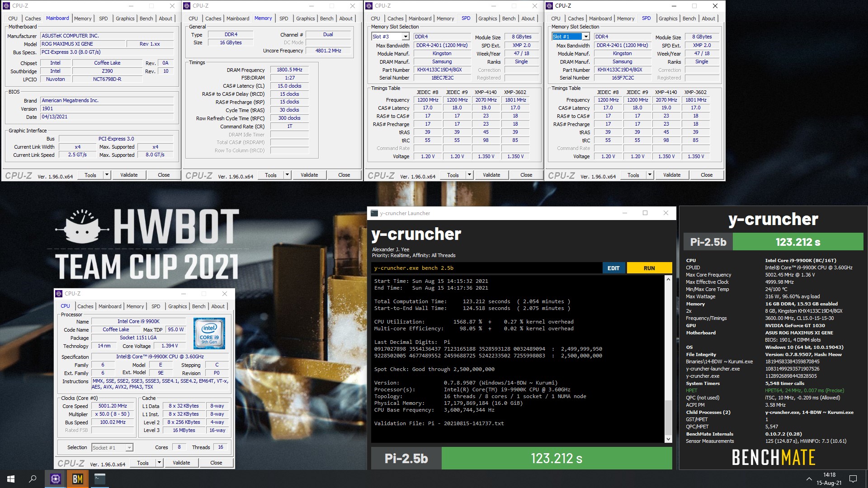Click the green 123.212 s BenchMate result
Viewport: 868px width, 488px height.
(x=798, y=242)
